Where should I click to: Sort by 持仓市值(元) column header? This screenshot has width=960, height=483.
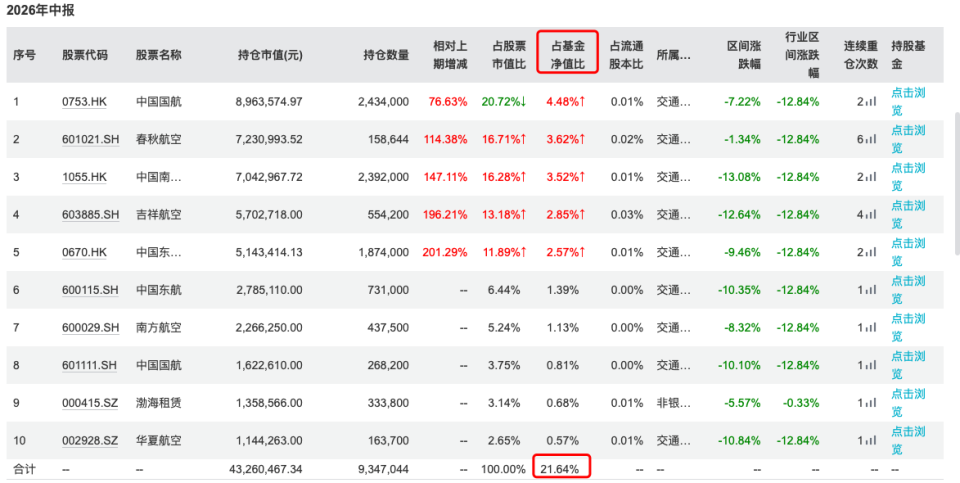coord(270,55)
